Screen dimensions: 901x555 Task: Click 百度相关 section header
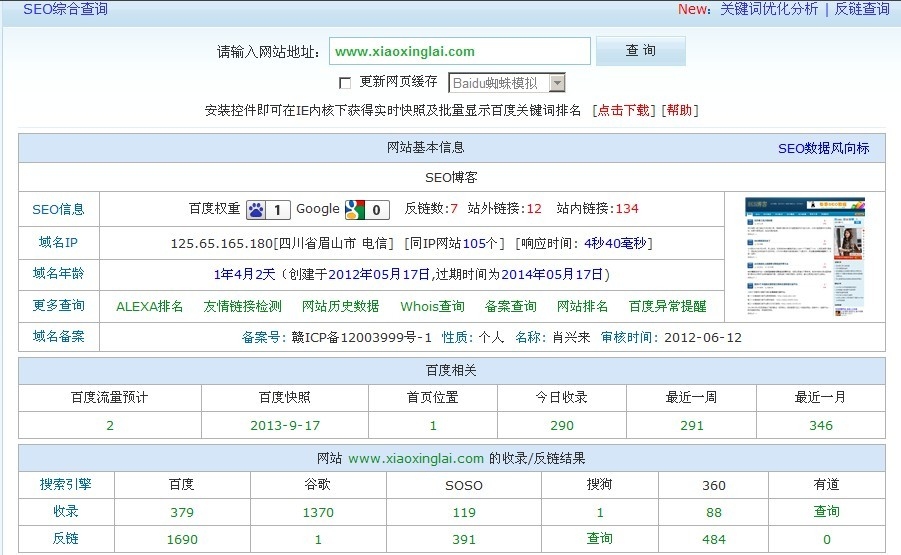point(451,371)
